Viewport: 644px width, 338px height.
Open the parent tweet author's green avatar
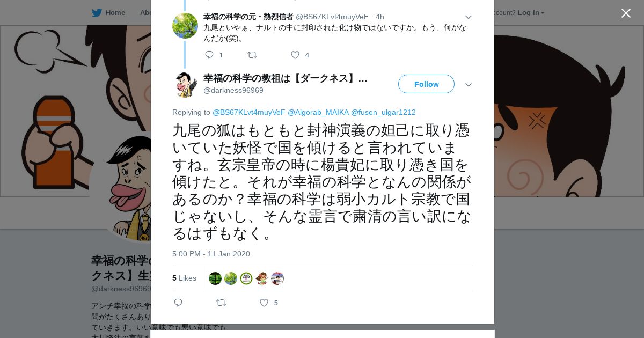[x=185, y=25]
